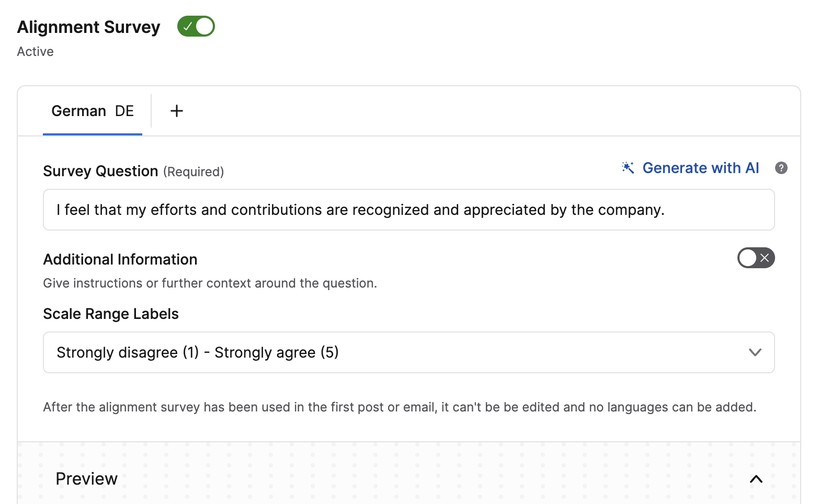The image size is (819, 504).
Task: Click the X icon on Additional Information toggle
Action: [x=764, y=258]
